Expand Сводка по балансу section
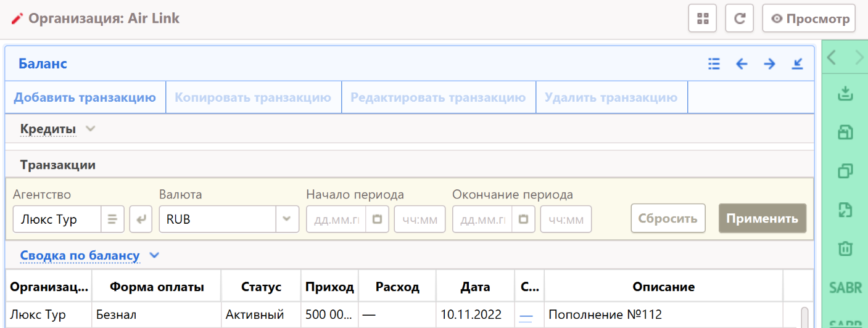Screen dimensions: 868x328 coord(154,255)
